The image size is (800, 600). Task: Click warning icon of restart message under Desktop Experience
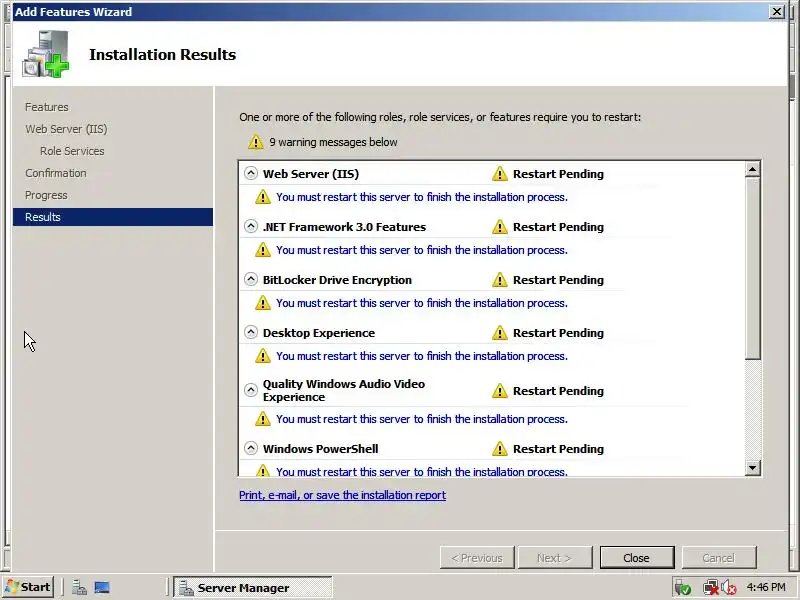(263, 356)
